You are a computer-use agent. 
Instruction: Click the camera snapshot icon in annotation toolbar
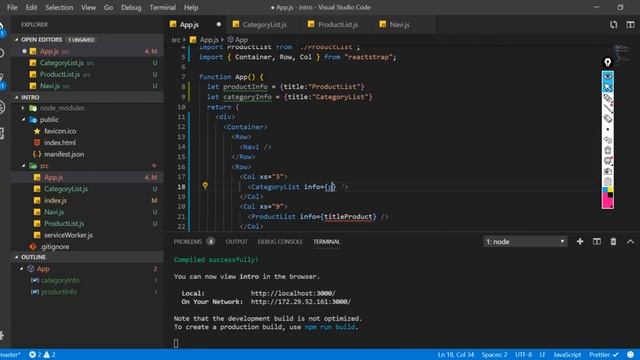click(607, 171)
